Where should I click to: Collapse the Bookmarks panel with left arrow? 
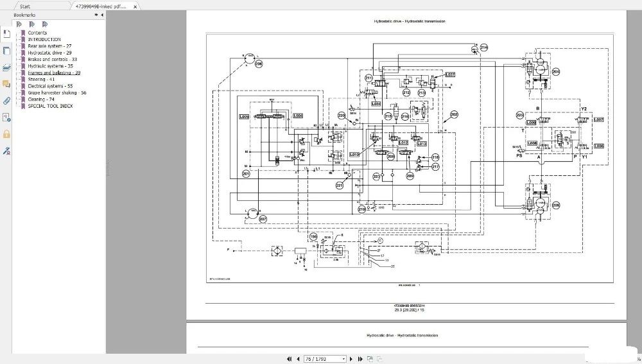[x=102, y=15]
